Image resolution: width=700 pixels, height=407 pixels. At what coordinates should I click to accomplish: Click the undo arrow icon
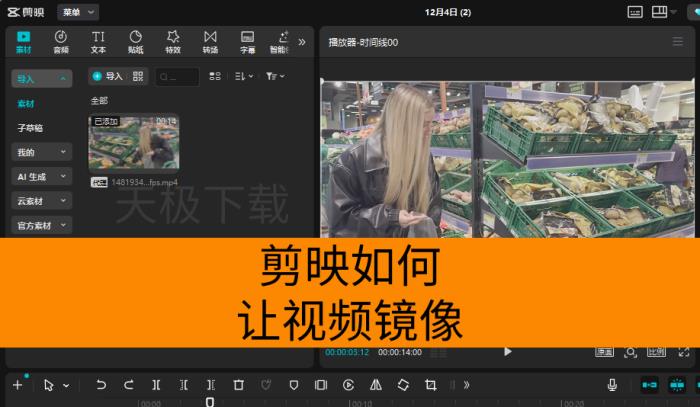(101, 385)
